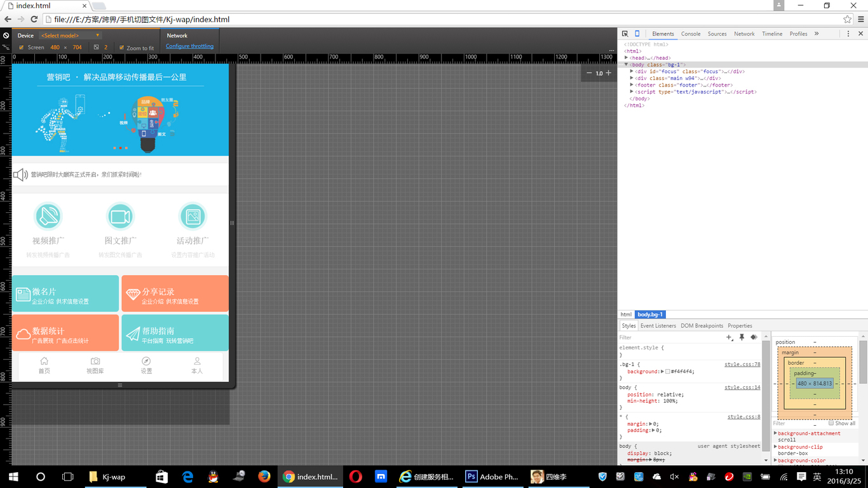Expand the div class main w94 node

632,78
